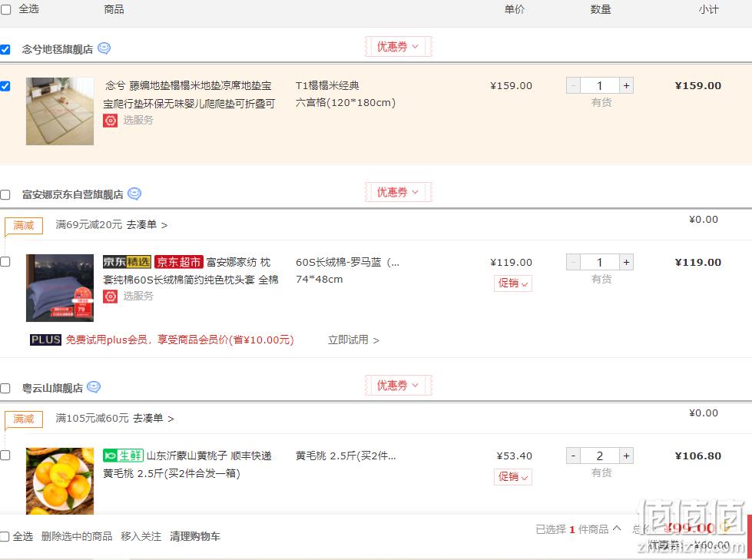Click the 选服务 text for the 富安娜 枕套 item

[138, 296]
